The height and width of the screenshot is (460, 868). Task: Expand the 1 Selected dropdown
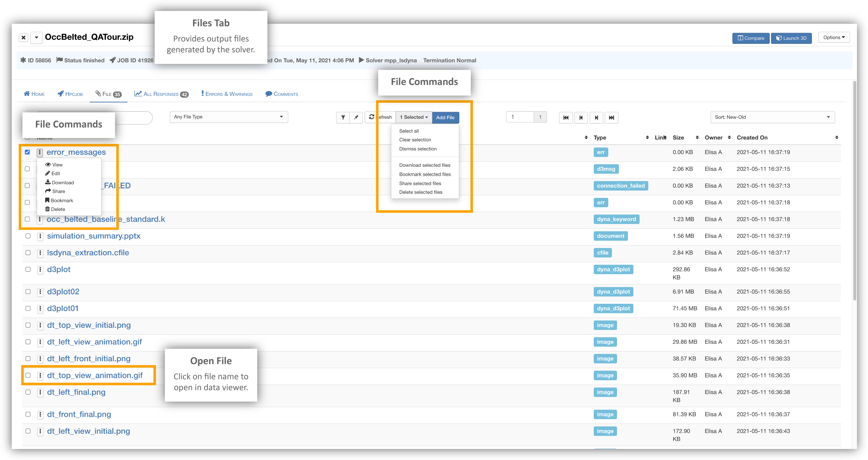(414, 117)
